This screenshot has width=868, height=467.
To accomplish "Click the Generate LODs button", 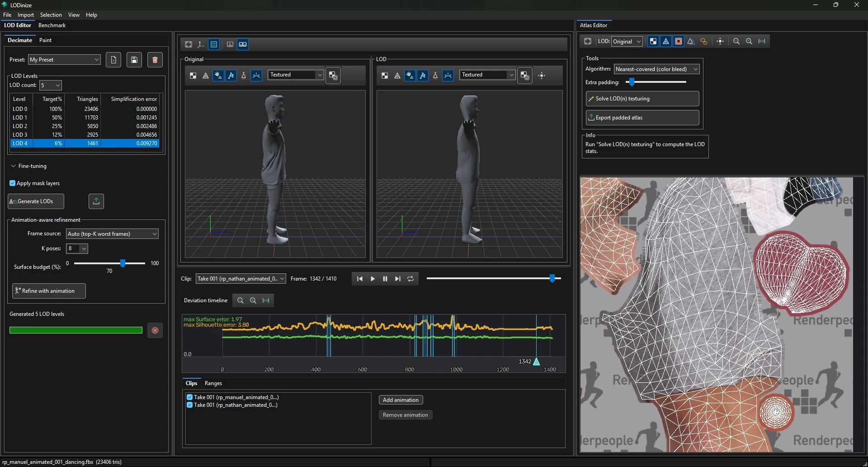I will pyautogui.click(x=36, y=201).
